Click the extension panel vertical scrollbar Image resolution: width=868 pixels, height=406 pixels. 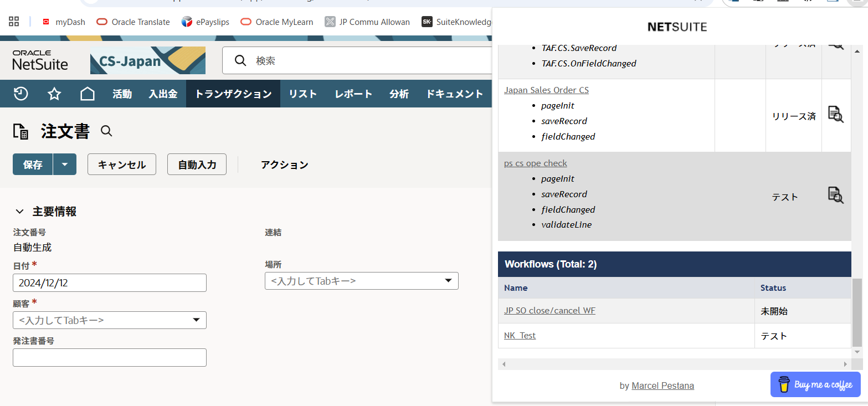click(857, 313)
